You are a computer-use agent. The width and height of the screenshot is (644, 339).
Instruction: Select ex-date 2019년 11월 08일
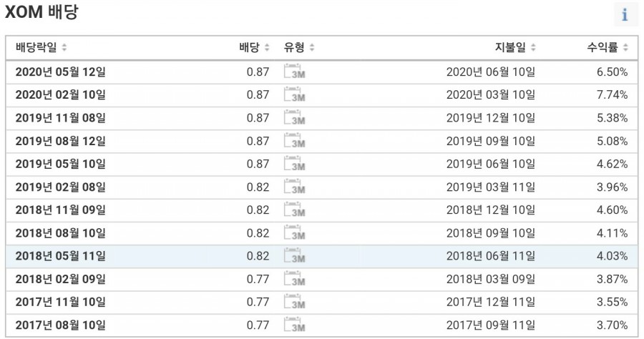pos(61,118)
